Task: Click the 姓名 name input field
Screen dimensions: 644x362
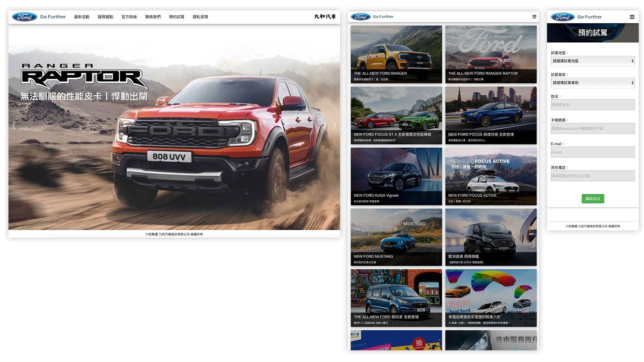Action: 592,105
